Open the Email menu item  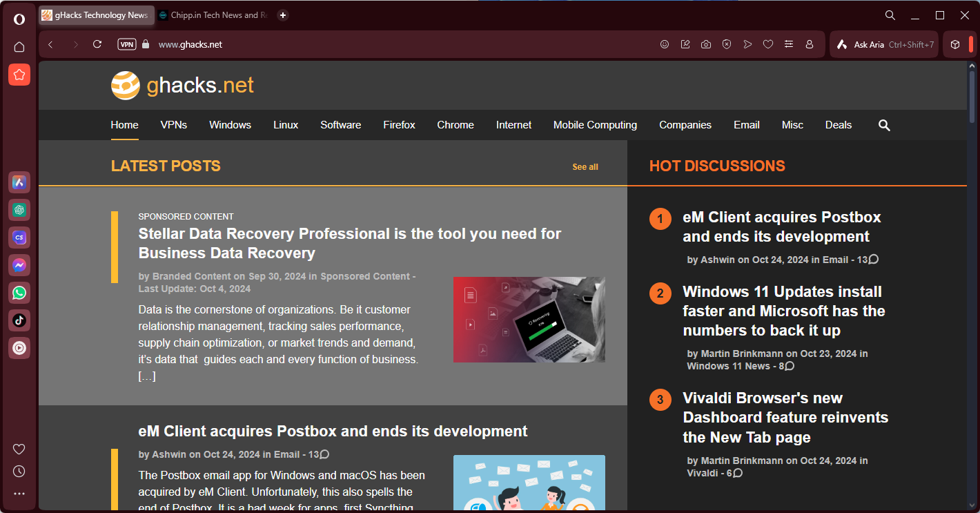click(x=747, y=125)
